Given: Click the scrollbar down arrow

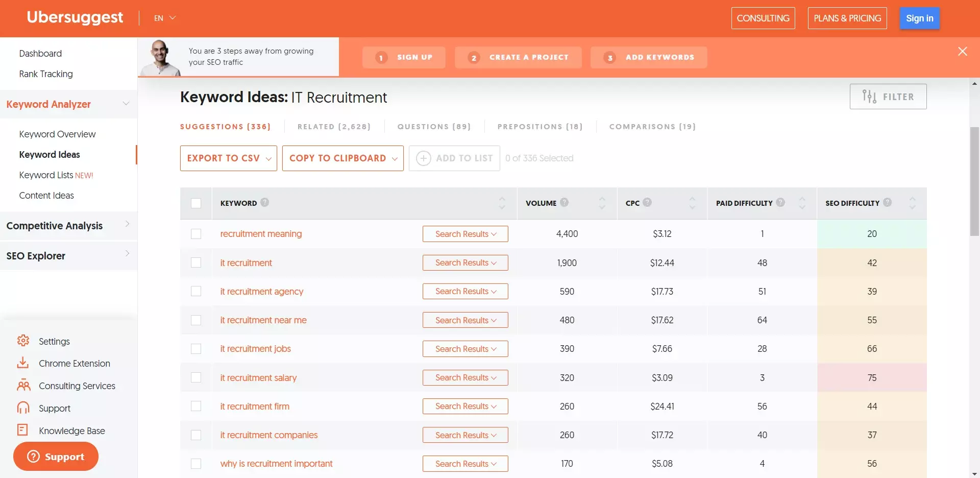Looking at the screenshot, I should 974,473.
